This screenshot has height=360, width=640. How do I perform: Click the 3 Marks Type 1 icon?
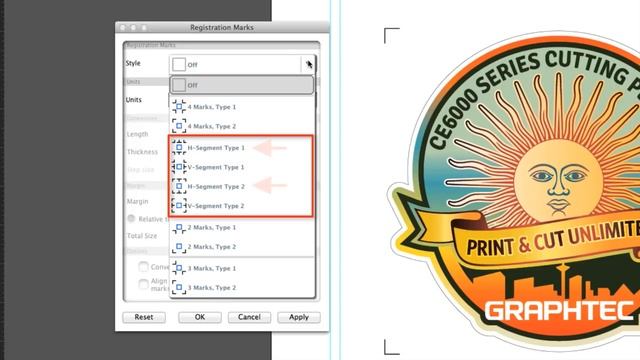(x=179, y=268)
